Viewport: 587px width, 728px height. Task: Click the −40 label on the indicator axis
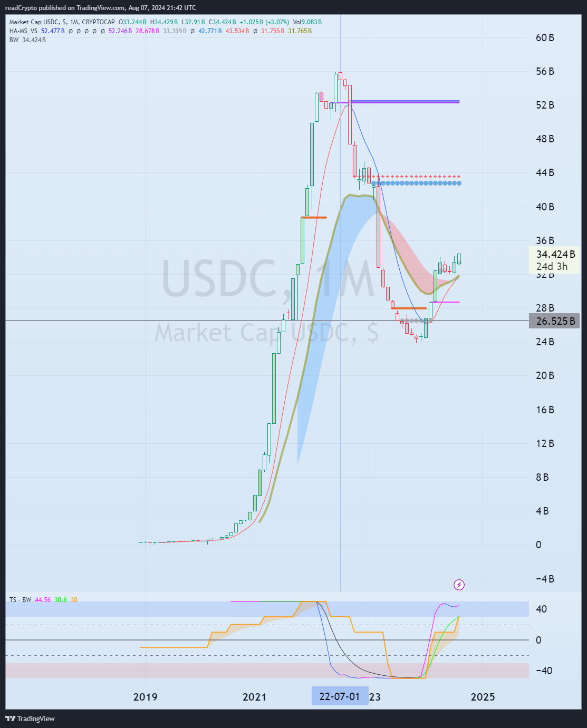click(x=544, y=671)
